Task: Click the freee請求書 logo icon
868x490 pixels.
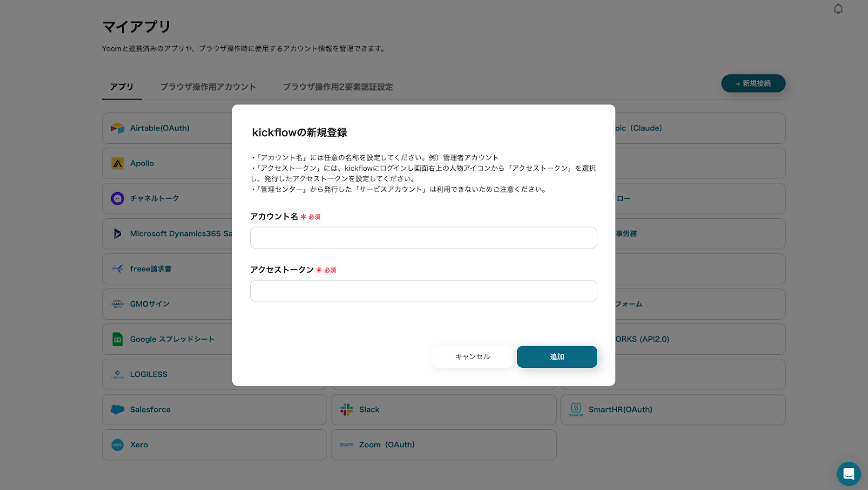Action: pos(117,269)
